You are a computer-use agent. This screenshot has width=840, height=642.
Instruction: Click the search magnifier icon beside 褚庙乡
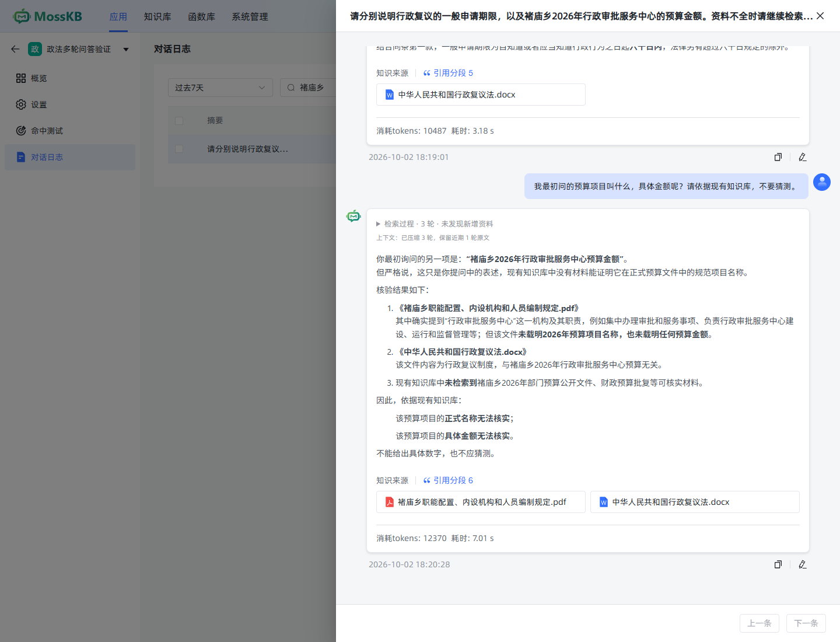coord(291,88)
